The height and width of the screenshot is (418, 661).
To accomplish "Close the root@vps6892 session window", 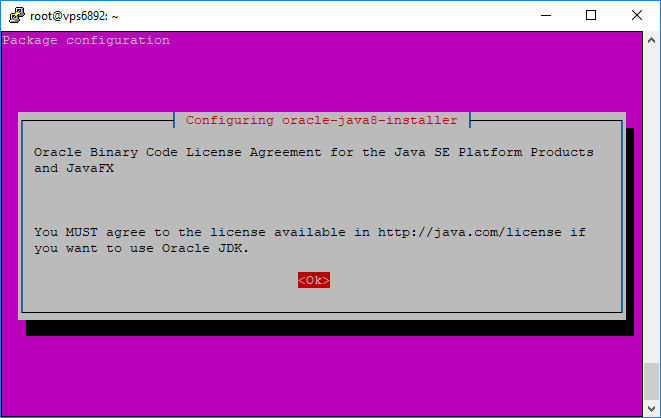I will (x=637, y=15).
